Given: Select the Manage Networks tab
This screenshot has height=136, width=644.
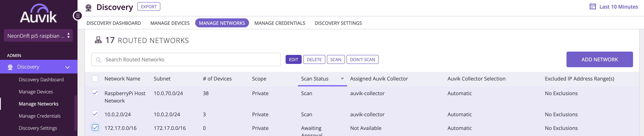Looking at the screenshot, I should pyautogui.click(x=222, y=23).
